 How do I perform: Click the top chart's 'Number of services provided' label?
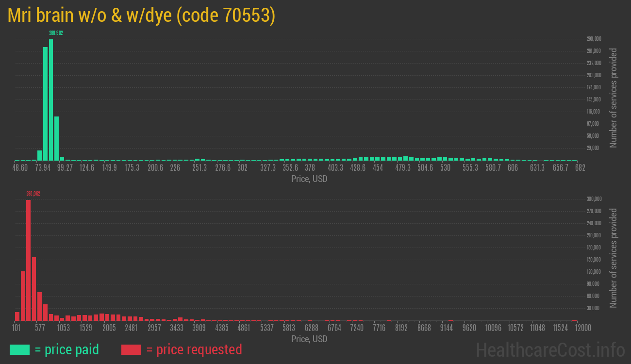tap(614, 98)
